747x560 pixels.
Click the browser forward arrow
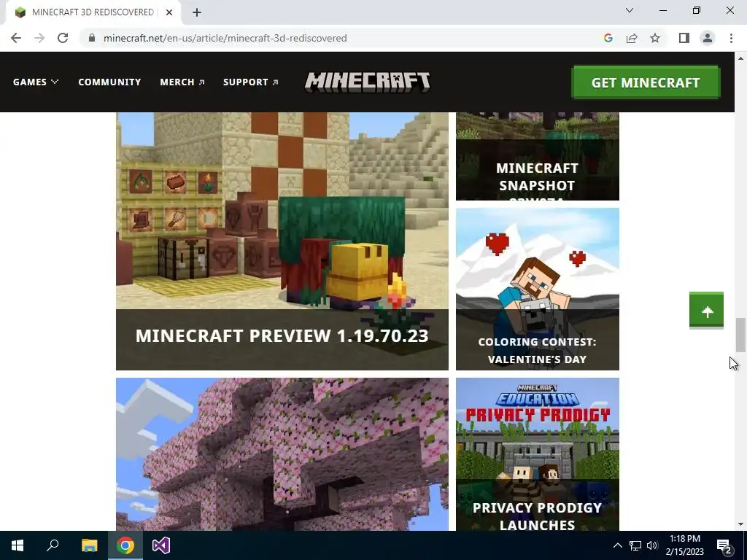click(x=39, y=38)
